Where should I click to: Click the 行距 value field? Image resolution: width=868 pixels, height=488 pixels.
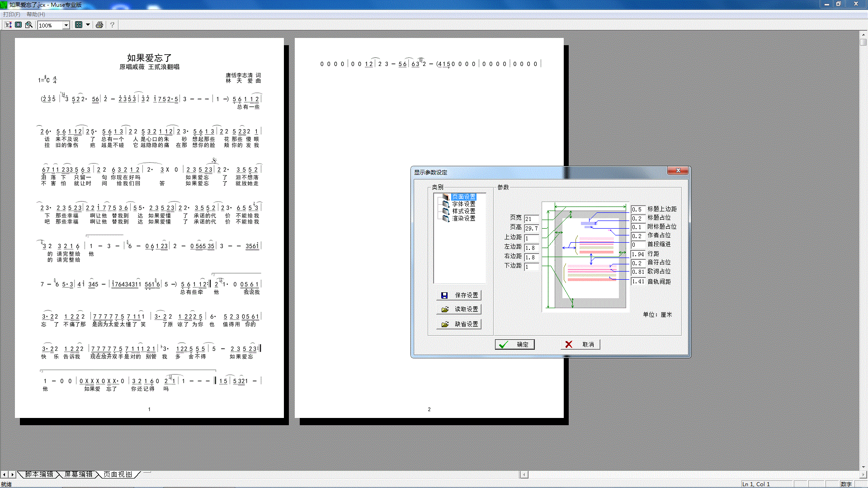(x=638, y=254)
